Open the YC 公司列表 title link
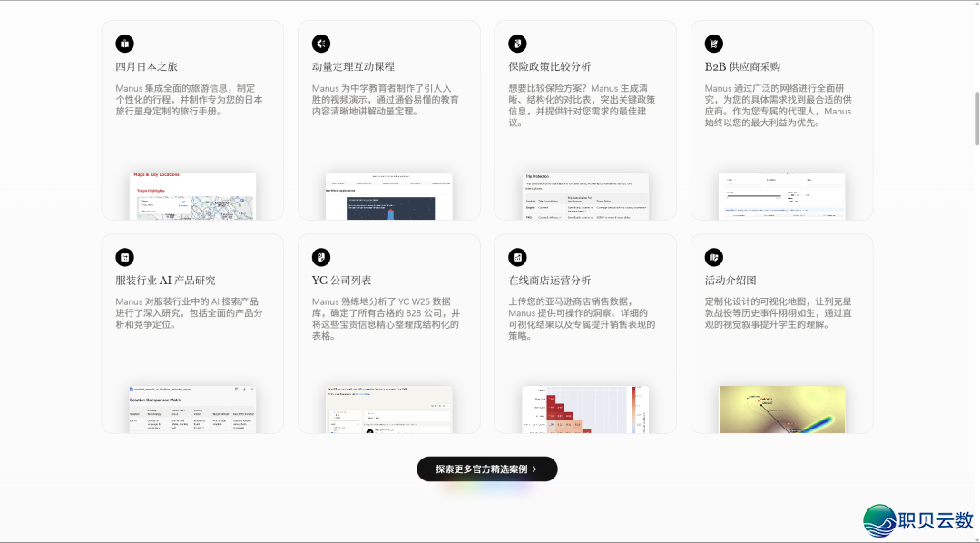The image size is (980, 543). 341,281
